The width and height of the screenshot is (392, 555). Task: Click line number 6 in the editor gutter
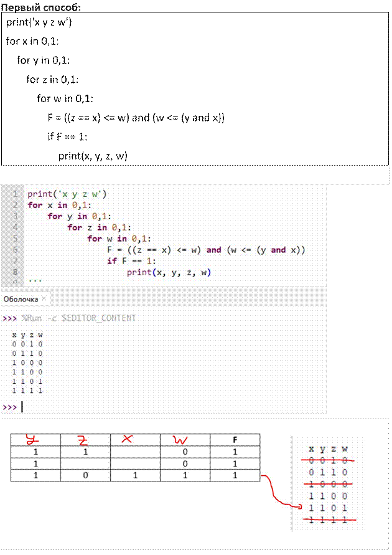[x=14, y=250]
